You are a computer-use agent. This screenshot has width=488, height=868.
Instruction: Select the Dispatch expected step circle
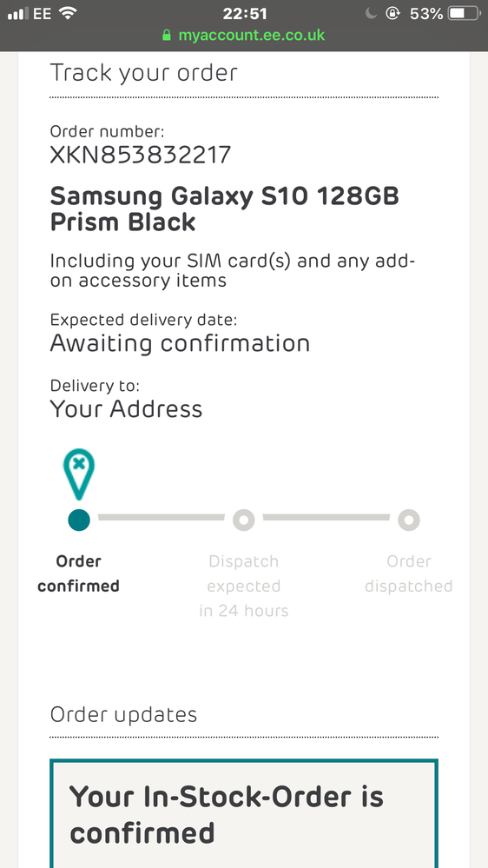point(243,520)
